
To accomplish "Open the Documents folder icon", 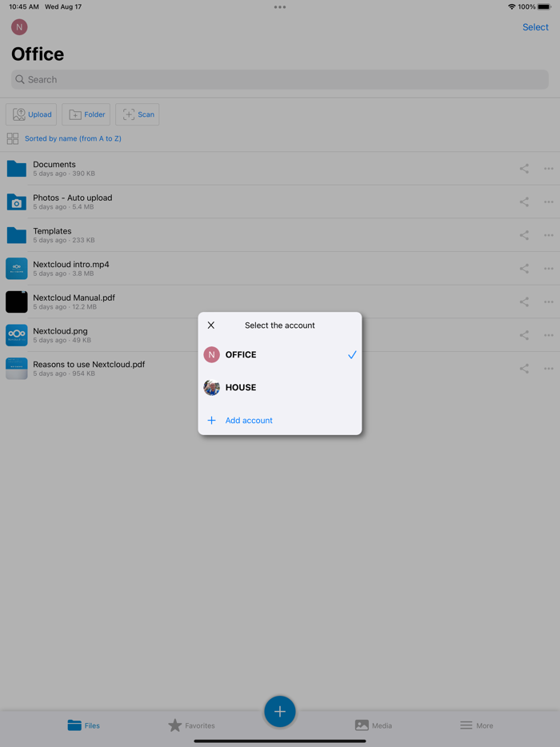I will tap(17, 169).
